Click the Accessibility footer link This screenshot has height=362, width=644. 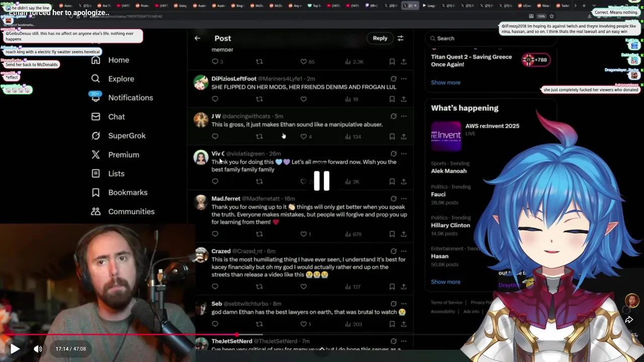pyautogui.click(x=443, y=312)
